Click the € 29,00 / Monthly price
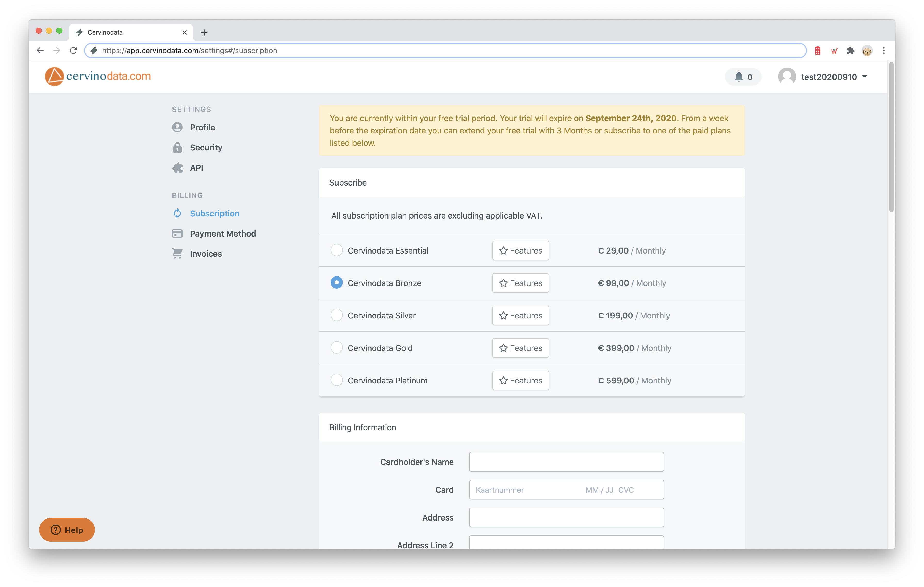The height and width of the screenshot is (587, 924). pyautogui.click(x=632, y=250)
